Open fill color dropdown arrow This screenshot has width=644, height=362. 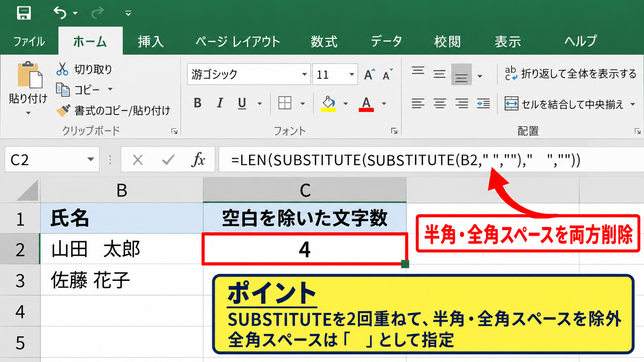[x=345, y=104]
